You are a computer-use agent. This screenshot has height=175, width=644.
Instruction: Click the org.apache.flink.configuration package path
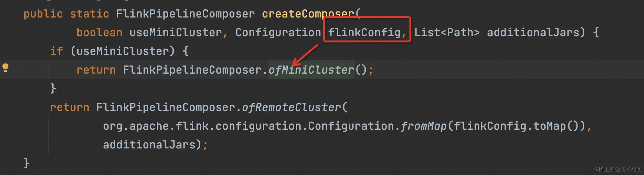[x=202, y=126]
